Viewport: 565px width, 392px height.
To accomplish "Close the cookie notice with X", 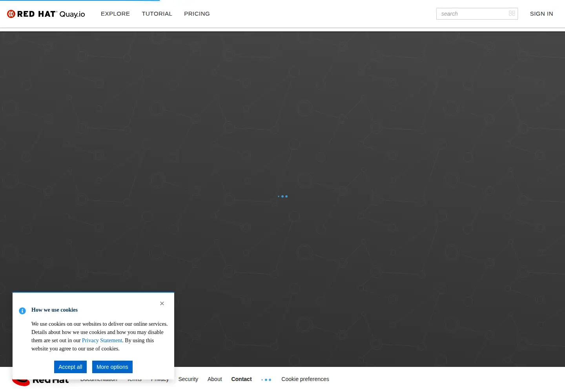I will [162, 303].
